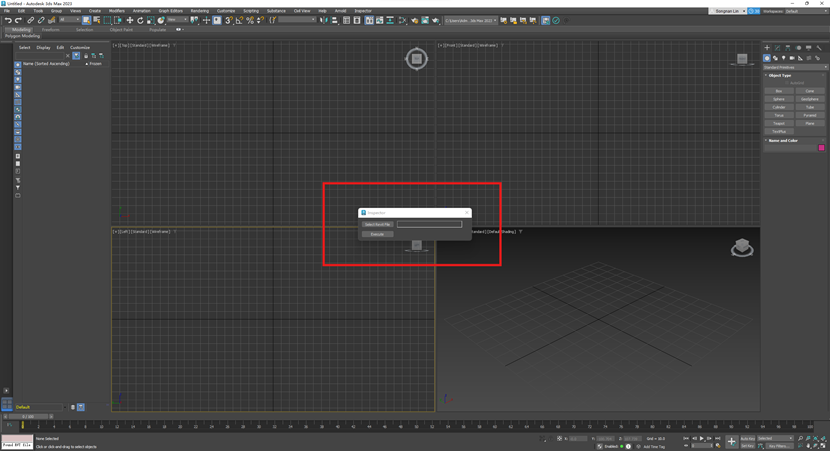
Task: Click the Link objects icon in toolbar
Action: [x=30, y=20]
